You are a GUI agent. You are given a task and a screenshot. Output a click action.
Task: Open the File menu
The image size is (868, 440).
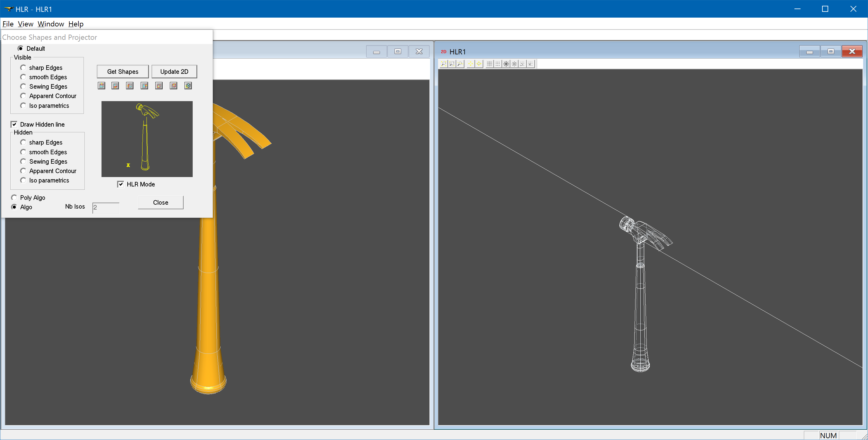(x=8, y=24)
